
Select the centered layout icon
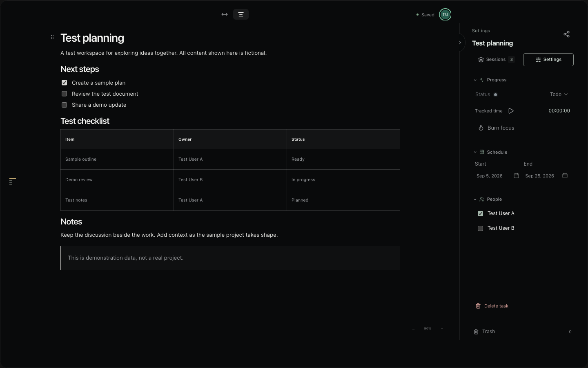(x=241, y=14)
